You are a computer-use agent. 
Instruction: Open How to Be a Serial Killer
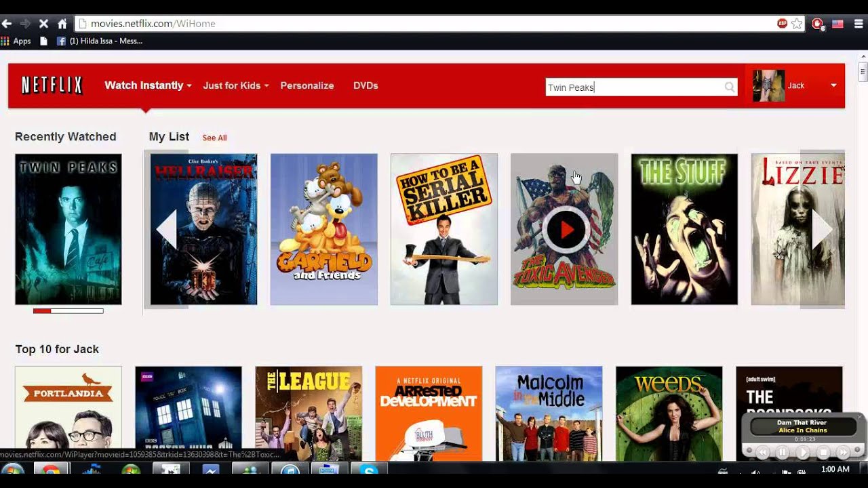[x=444, y=229]
